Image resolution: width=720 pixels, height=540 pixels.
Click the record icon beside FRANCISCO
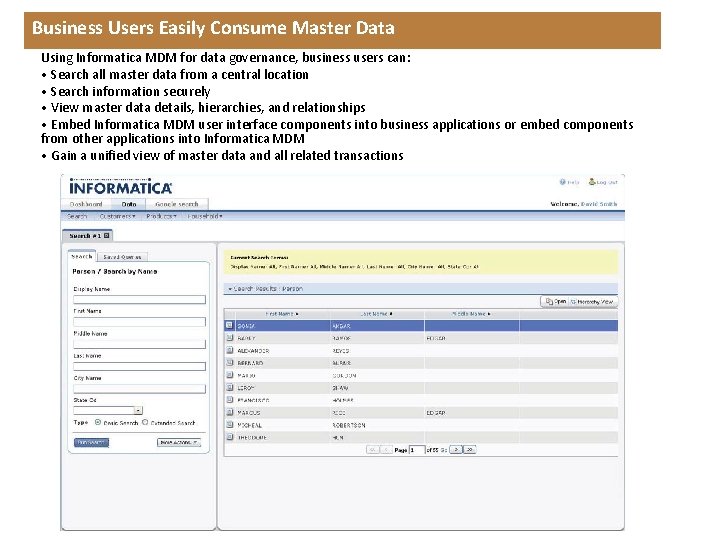230,400
